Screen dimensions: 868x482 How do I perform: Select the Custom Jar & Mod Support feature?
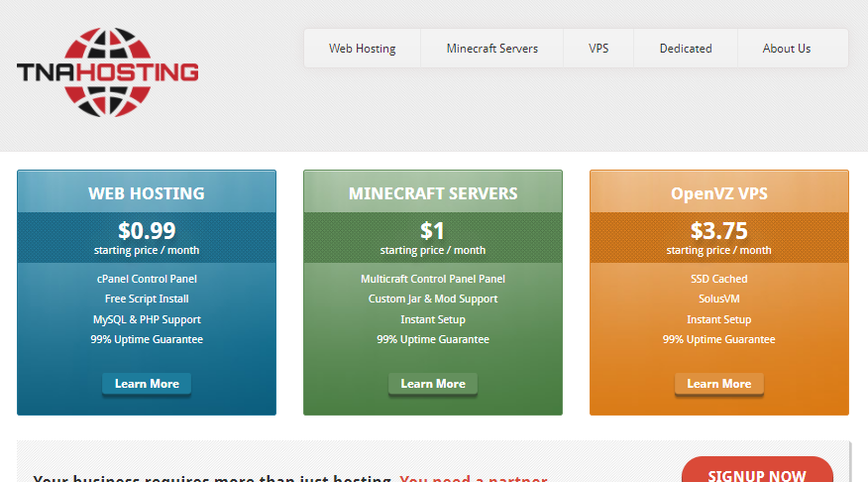(433, 299)
